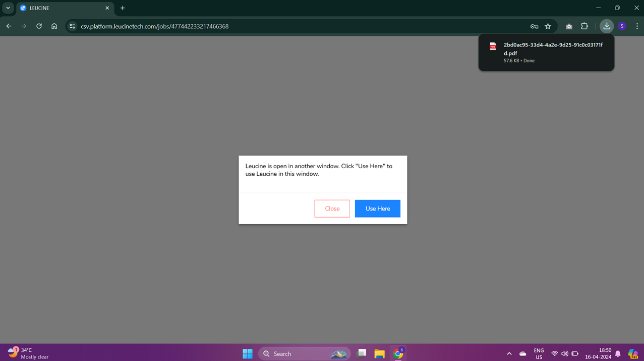Screen dimensions: 644x361
Task: Open the weather widget 34°C
Action: tap(28, 353)
